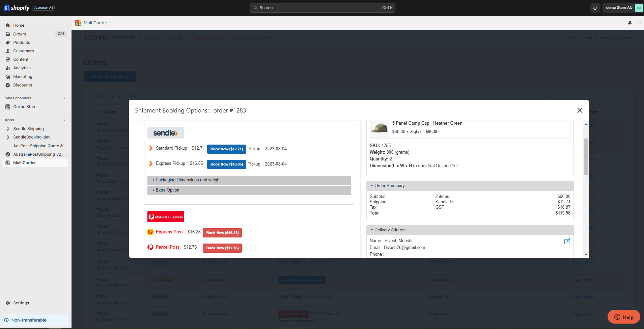Collapse the Order Summary section
Image resolution: width=644 pixels, height=329 pixels.
389,186
